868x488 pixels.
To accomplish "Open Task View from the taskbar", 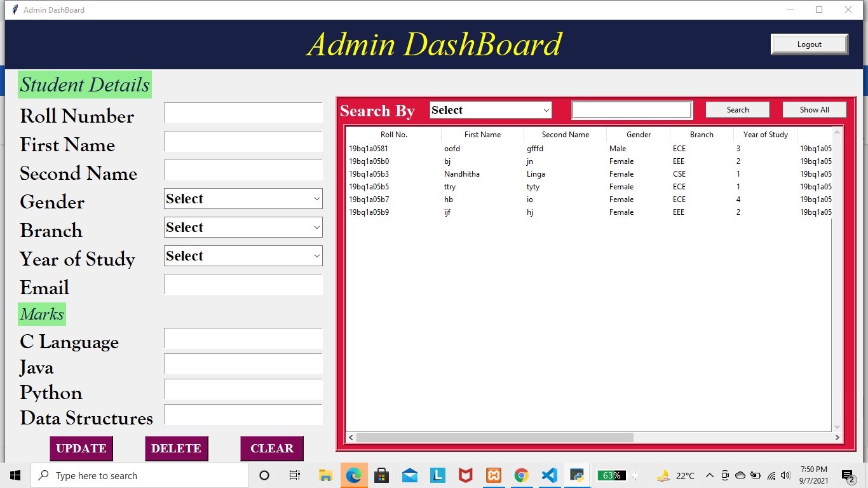I will [x=295, y=475].
